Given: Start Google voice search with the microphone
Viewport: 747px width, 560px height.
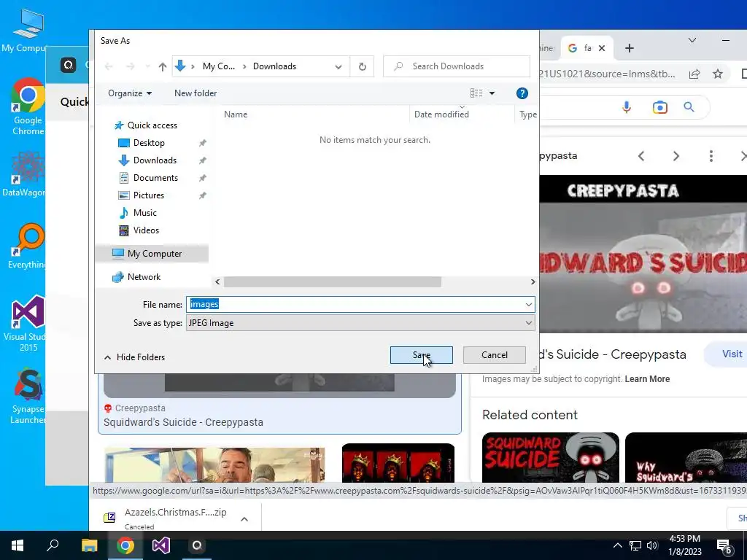Looking at the screenshot, I should coord(627,107).
